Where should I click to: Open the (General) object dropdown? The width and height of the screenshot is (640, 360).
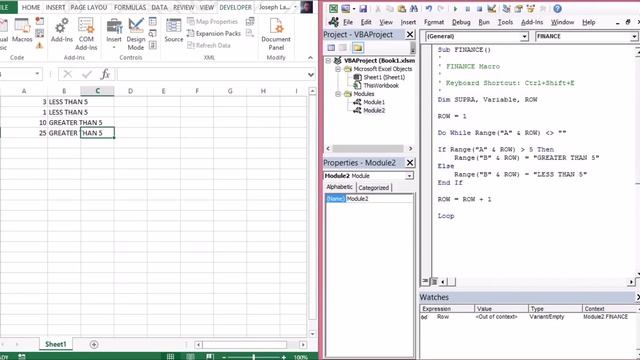click(x=524, y=36)
